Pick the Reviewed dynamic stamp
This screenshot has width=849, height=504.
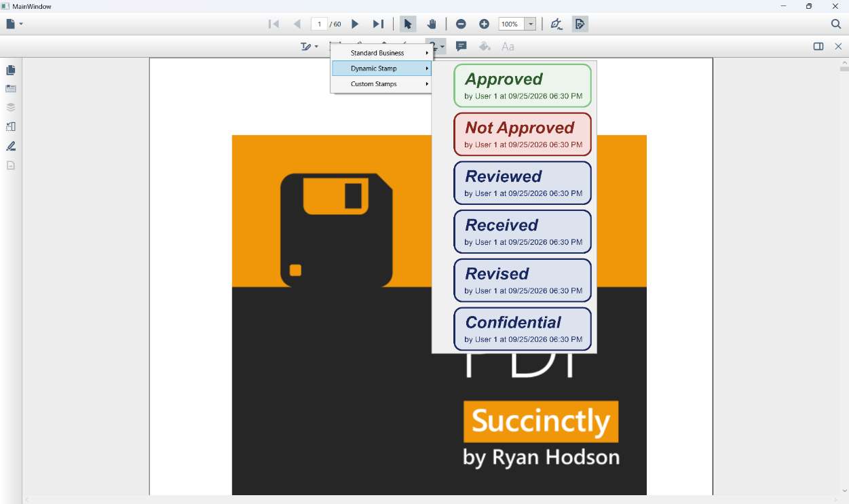[523, 183]
